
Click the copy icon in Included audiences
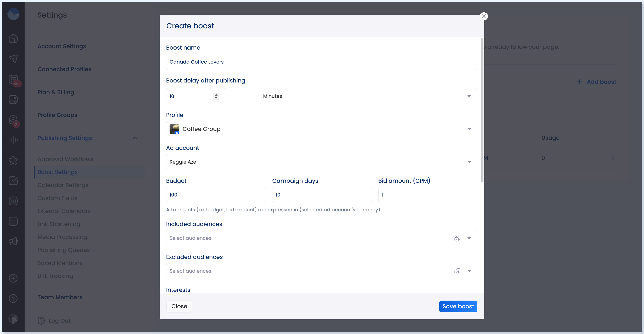tap(457, 238)
